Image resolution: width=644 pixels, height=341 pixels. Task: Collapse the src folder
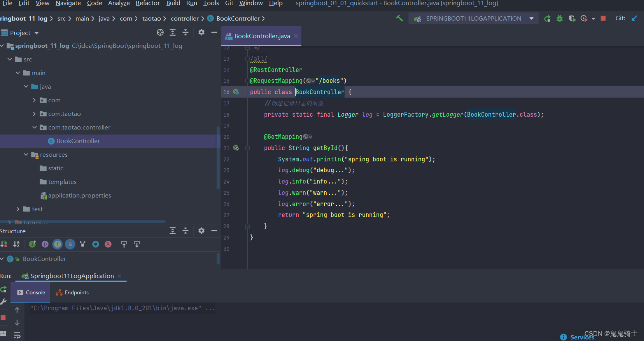pos(10,59)
